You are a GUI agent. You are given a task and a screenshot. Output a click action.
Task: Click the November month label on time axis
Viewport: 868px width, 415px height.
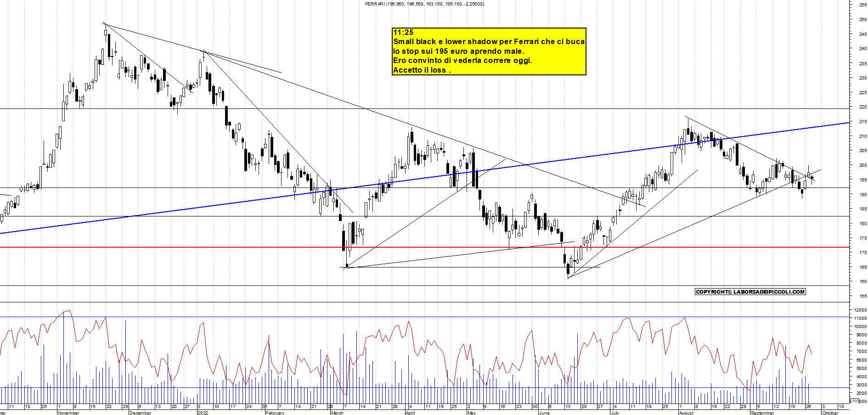68,413
